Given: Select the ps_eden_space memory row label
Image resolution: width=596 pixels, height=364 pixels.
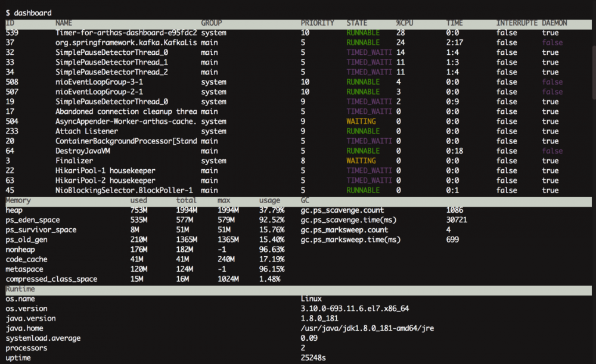Looking at the screenshot, I should (33, 220).
